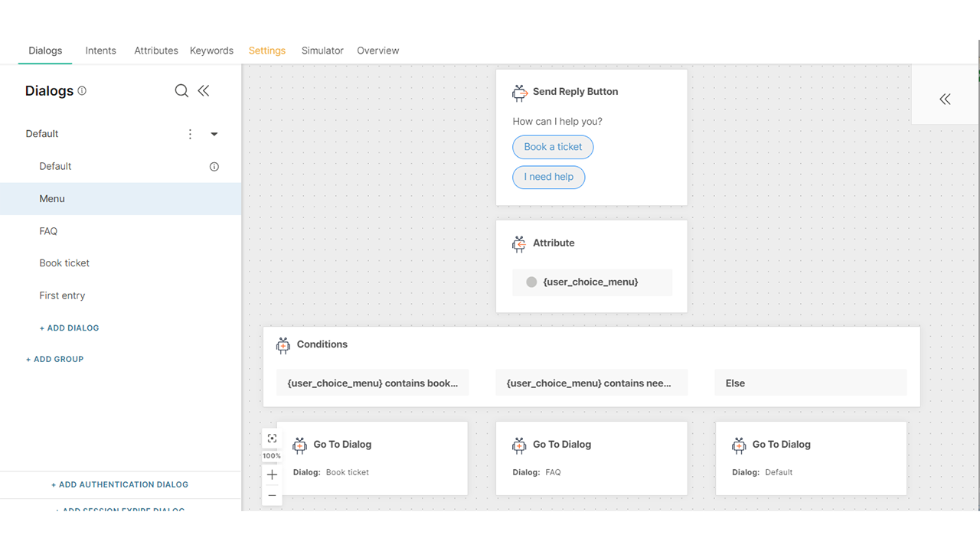The height and width of the screenshot is (551, 980).
Task: Click the info icon next to Dialogs heading
Action: pyautogui.click(x=82, y=90)
